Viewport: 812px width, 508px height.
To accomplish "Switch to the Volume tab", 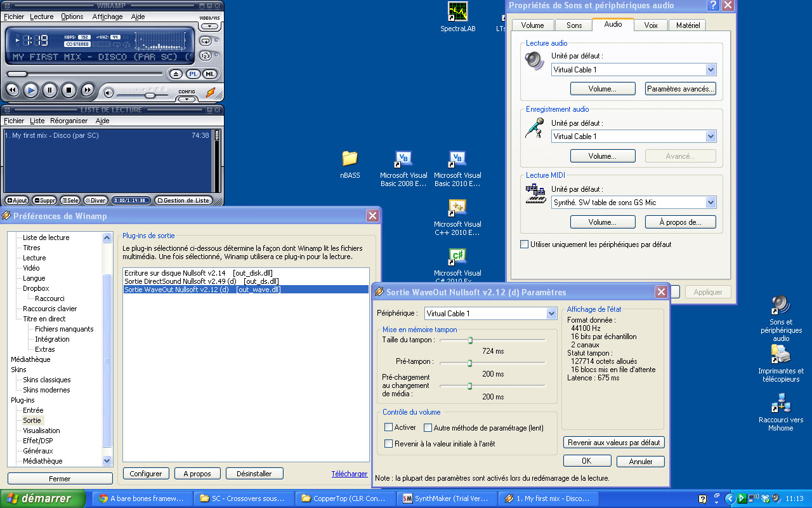I will coord(532,25).
